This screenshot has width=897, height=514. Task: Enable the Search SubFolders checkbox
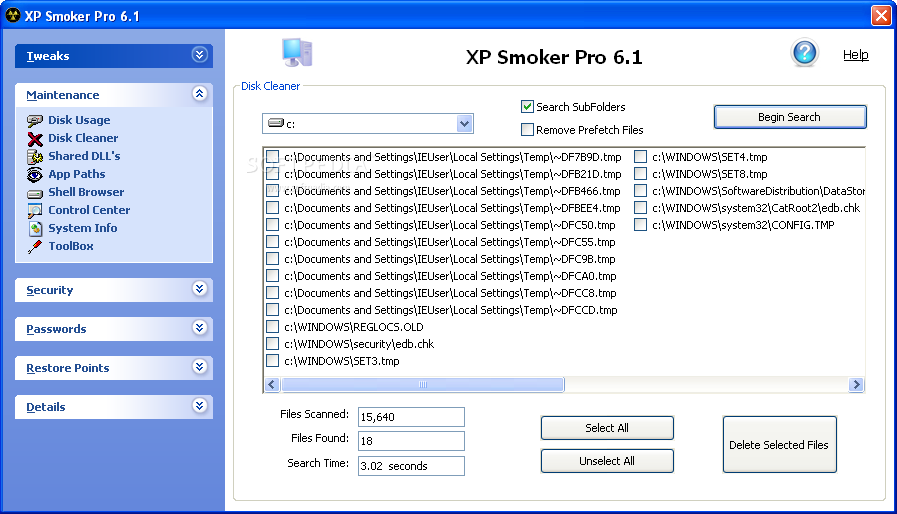tap(527, 106)
